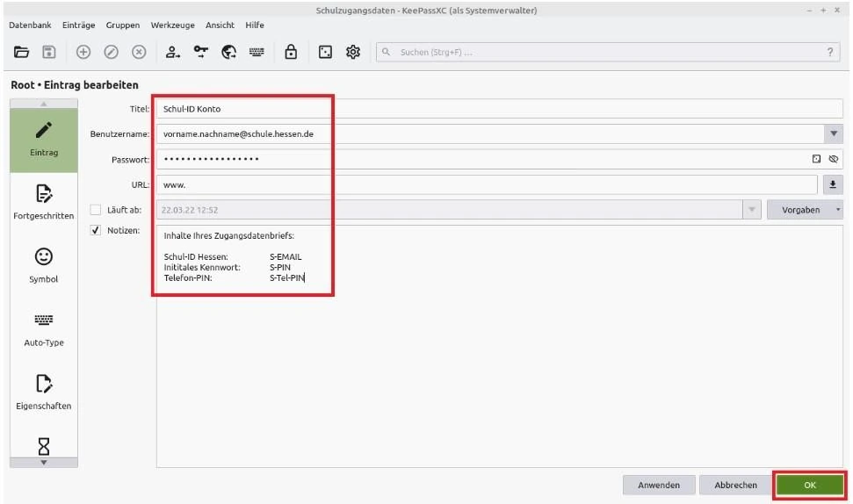Image resolution: width=853 pixels, height=504 pixels.
Task: Open hourglass history section in sidebar
Action: click(x=44, y=446)
